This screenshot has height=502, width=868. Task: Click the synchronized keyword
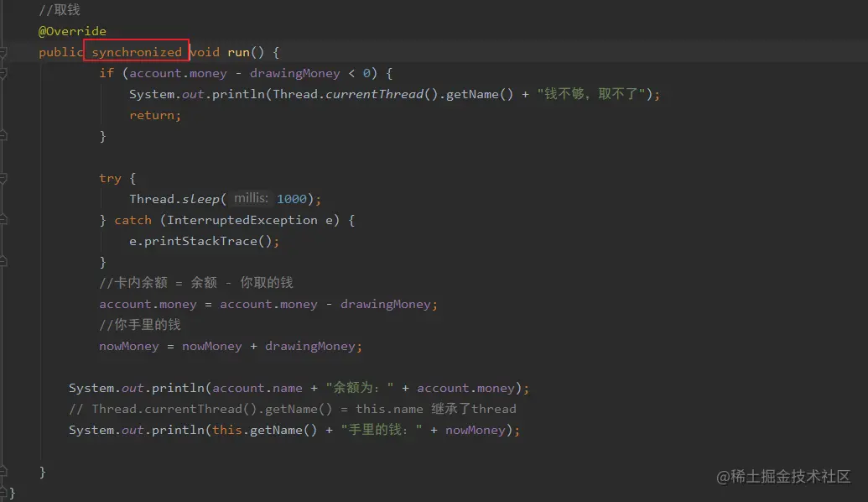137,52
